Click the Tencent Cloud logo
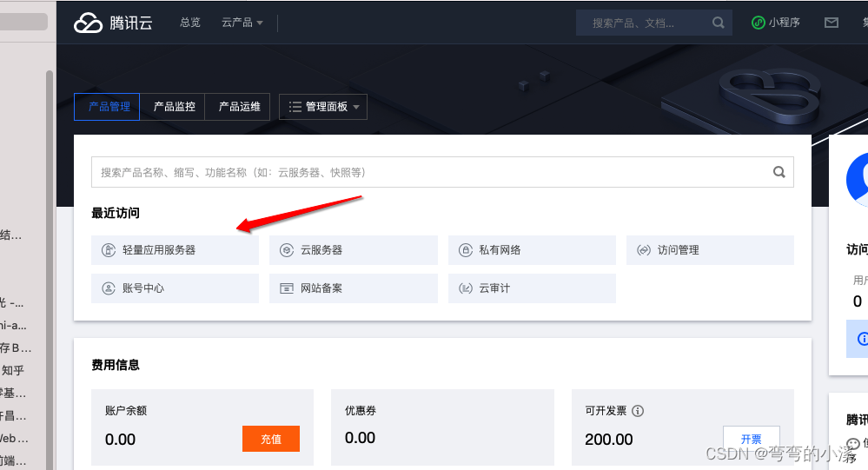 [x=113, y=23]
